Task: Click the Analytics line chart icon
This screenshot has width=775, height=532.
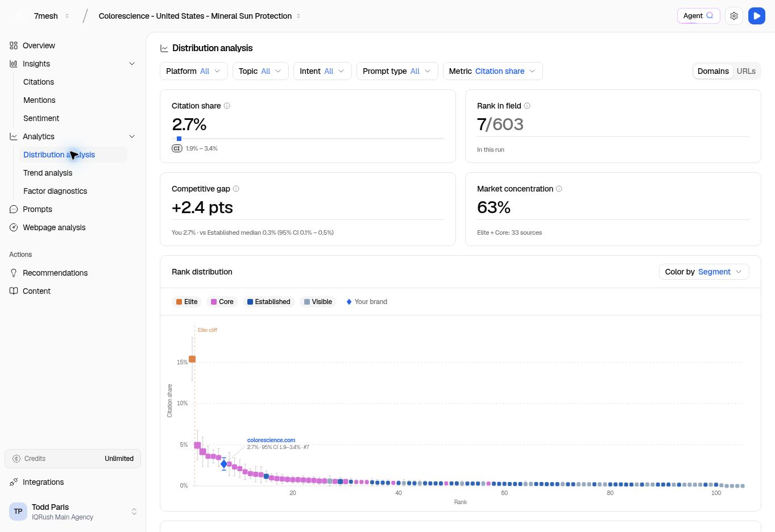Action: tap(14, 136)
